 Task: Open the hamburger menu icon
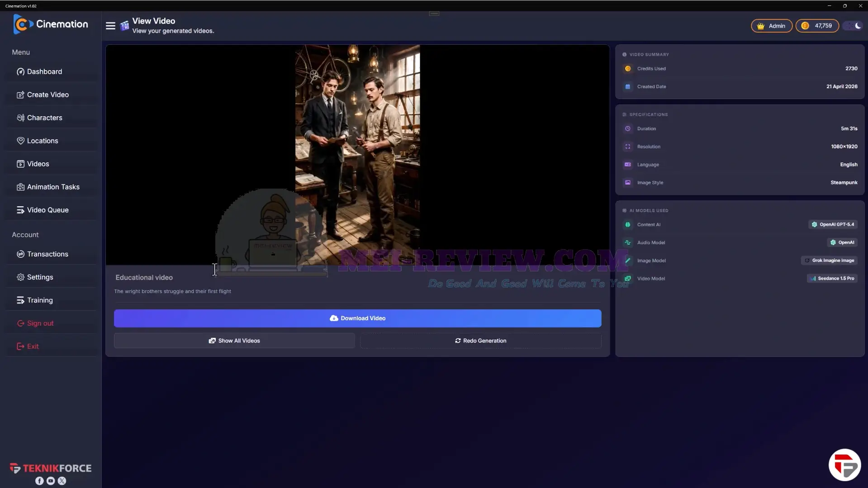110,26
